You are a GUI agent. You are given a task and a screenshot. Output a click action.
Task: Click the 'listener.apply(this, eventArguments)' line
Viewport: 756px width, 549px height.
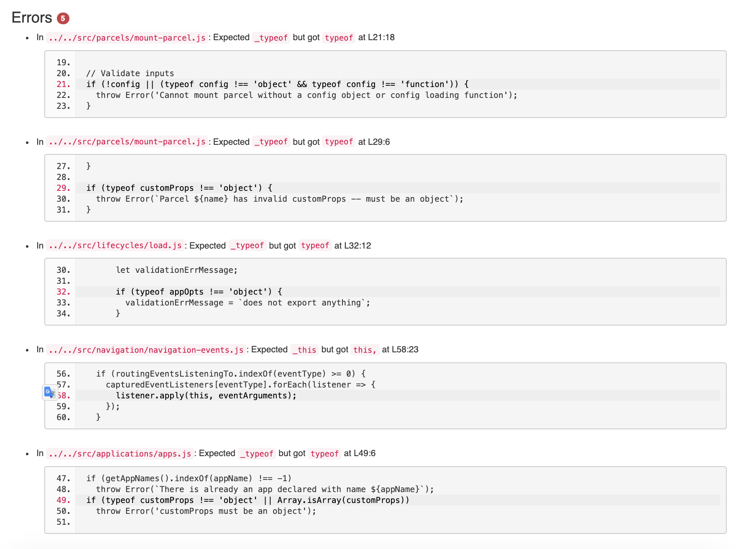[206, 395]
